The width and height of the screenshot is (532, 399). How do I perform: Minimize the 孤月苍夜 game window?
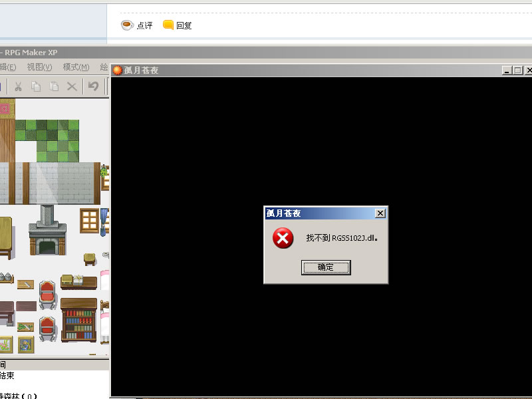point(507,70)
